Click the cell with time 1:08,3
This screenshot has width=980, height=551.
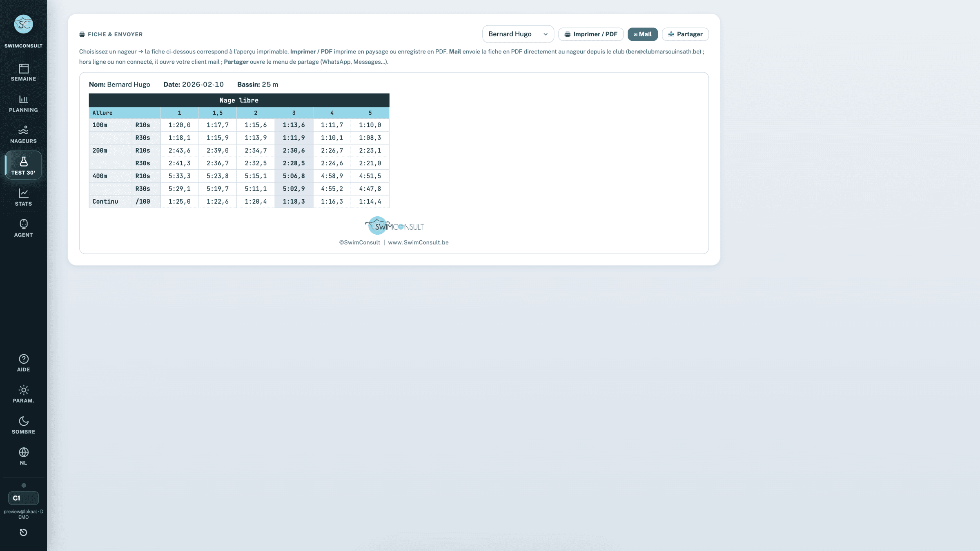370,138
